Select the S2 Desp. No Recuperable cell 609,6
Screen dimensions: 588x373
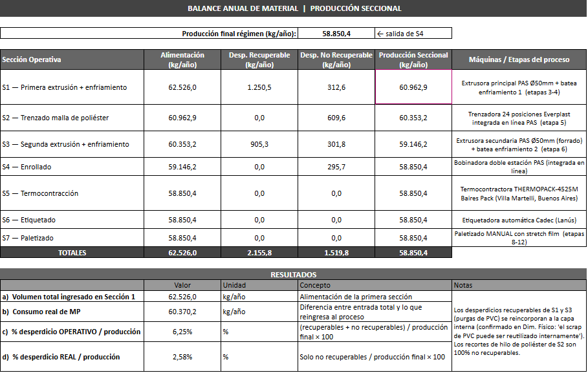pos(336,118)
